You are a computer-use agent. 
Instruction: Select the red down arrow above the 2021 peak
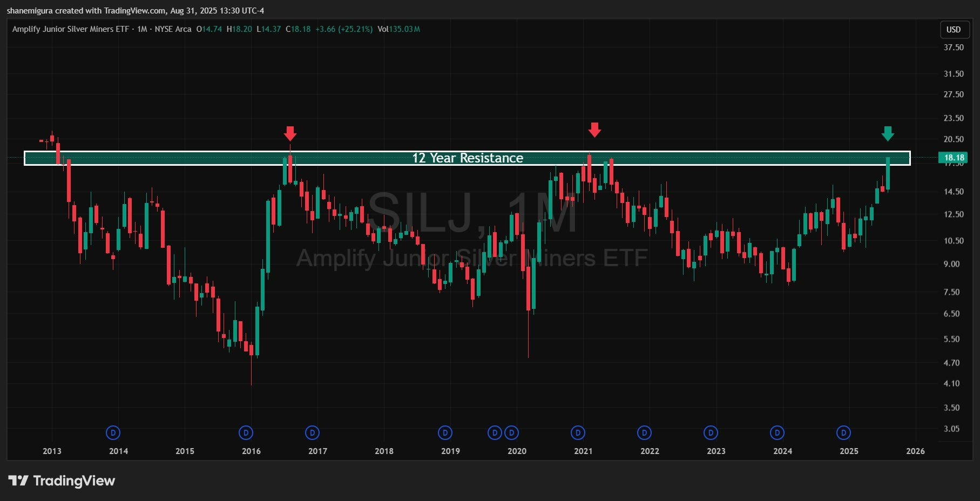click(594, 130)
